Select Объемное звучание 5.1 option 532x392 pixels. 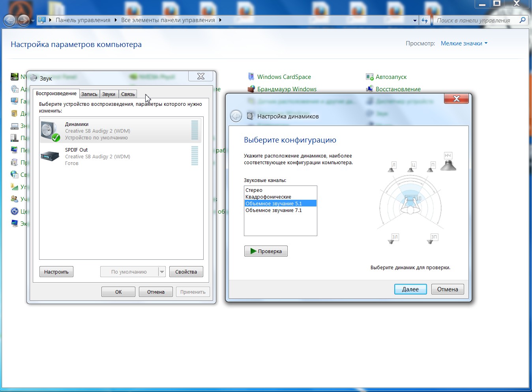point(280,203)
